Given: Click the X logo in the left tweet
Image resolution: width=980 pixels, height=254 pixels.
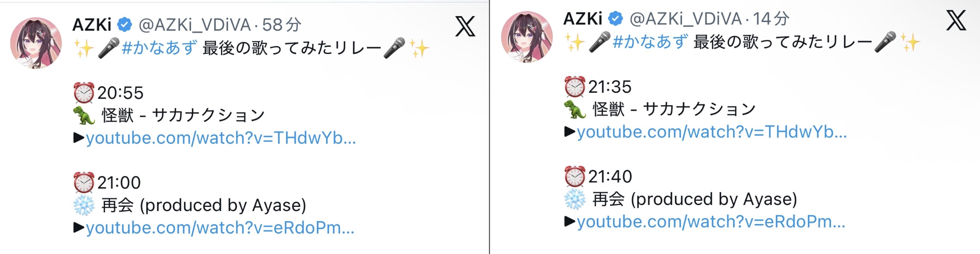Looking at the screenshot, I should (465, 26).
